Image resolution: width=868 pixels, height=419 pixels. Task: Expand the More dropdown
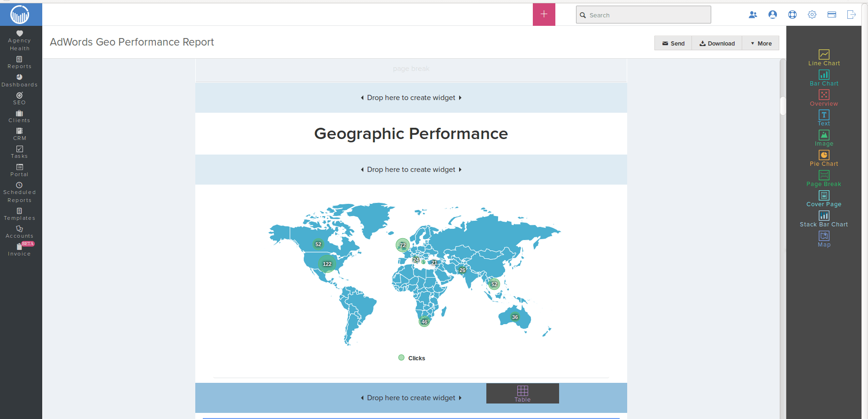(x=760, y=43)
